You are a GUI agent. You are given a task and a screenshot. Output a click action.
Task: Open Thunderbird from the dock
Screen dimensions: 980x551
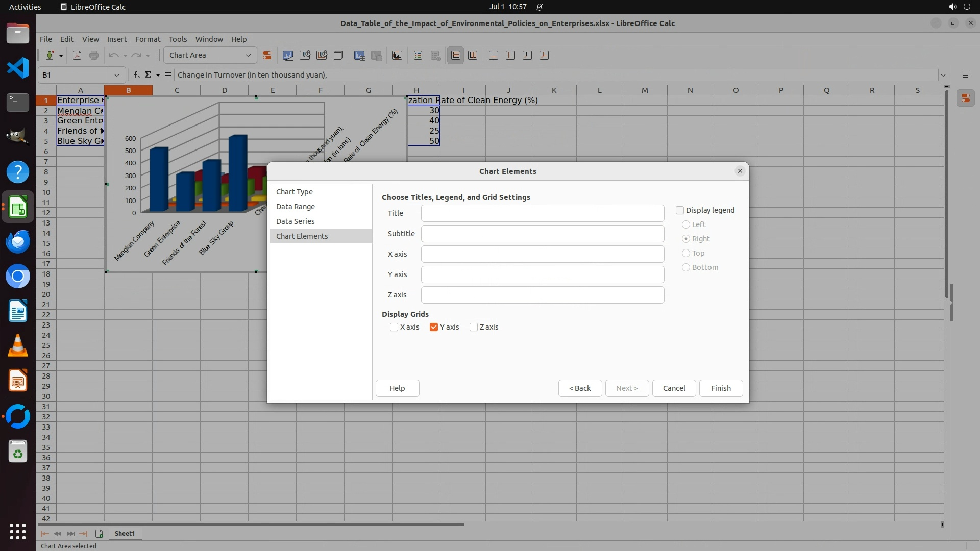click(x=18, y=241)
